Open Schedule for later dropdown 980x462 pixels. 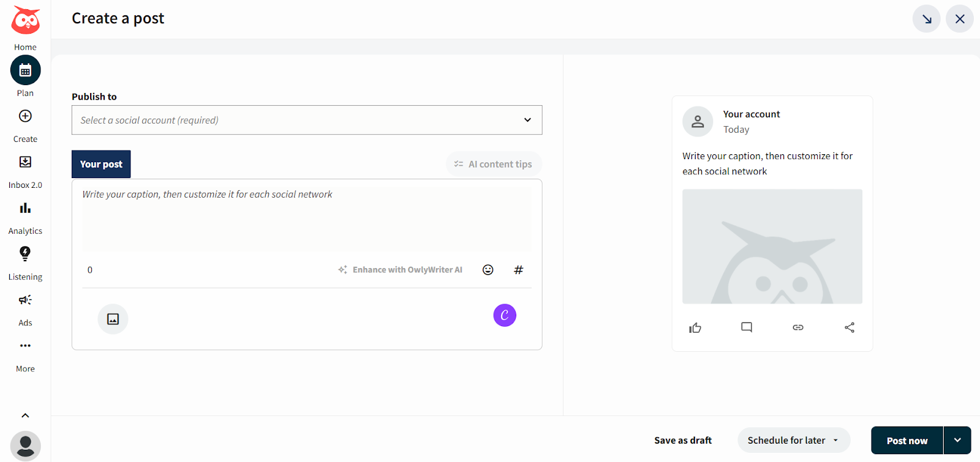(x=794, y=441)
